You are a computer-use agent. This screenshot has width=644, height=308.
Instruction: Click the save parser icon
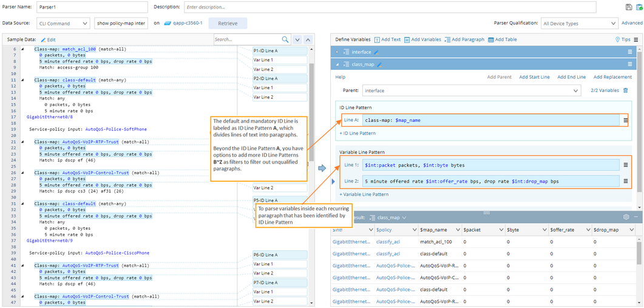(x=628, y=7)
